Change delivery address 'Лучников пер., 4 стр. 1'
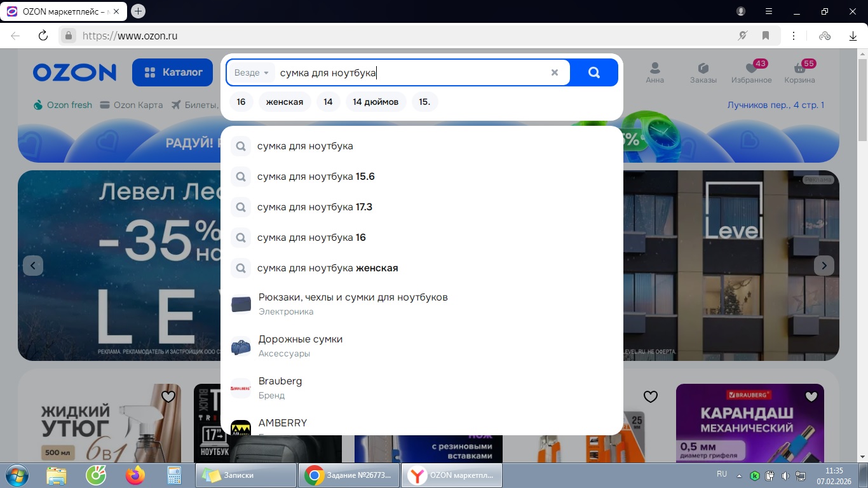The height and width of the screenshot is (488, 868). [x=776, y=105]
